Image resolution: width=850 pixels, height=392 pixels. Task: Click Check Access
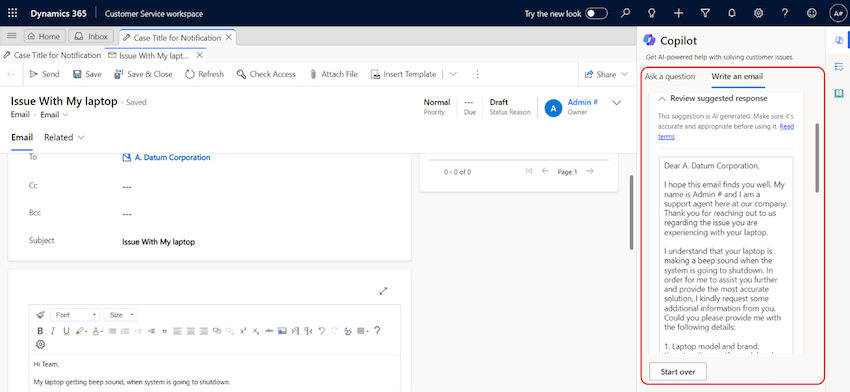coord(266,74)
